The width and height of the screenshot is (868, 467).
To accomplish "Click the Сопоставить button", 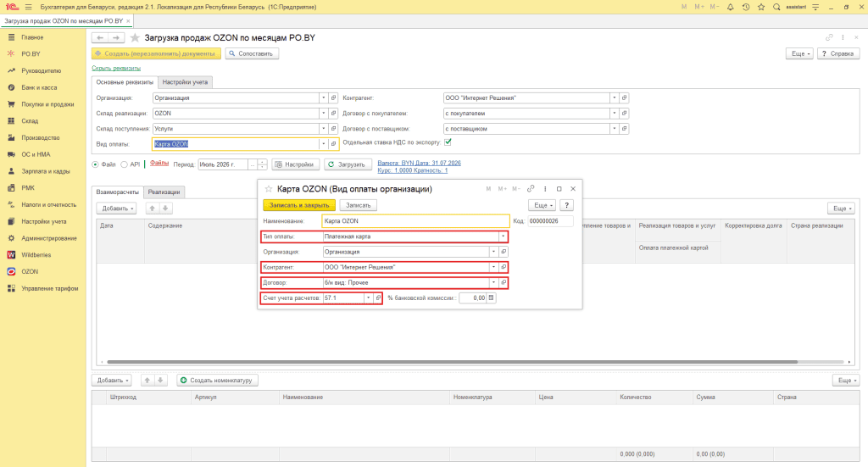I will (252, 53).
